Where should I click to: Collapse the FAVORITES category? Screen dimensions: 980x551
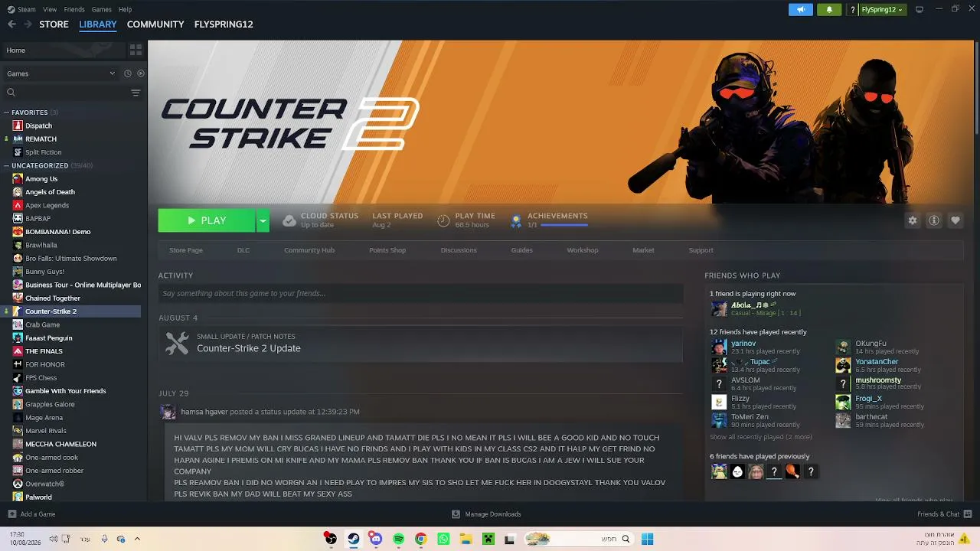tap(7, 112)
